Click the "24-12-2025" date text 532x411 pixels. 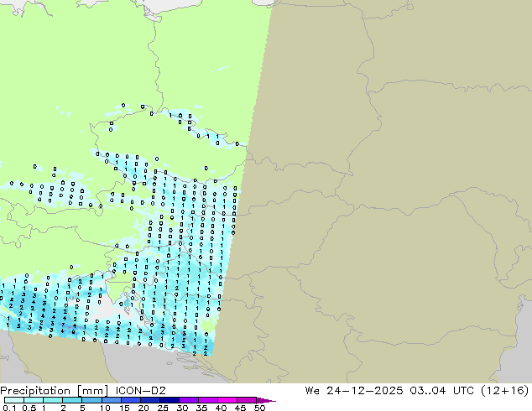pos(365,391)
